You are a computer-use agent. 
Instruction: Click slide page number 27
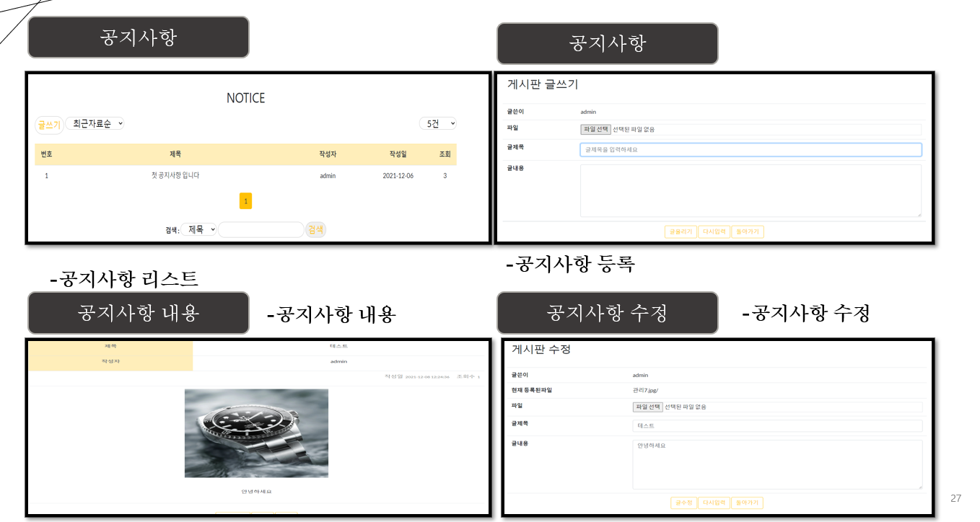956,498
